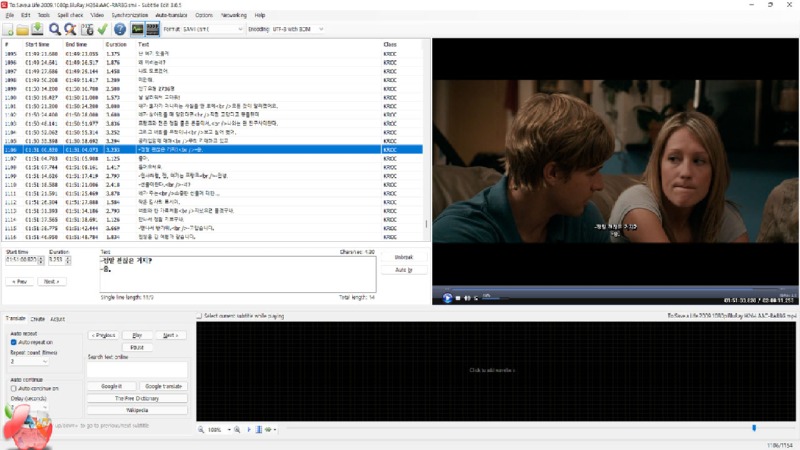The height and width of the screenshot is (450, 800).
Task: Open the Synchronization menu
Action: (129, 16)
